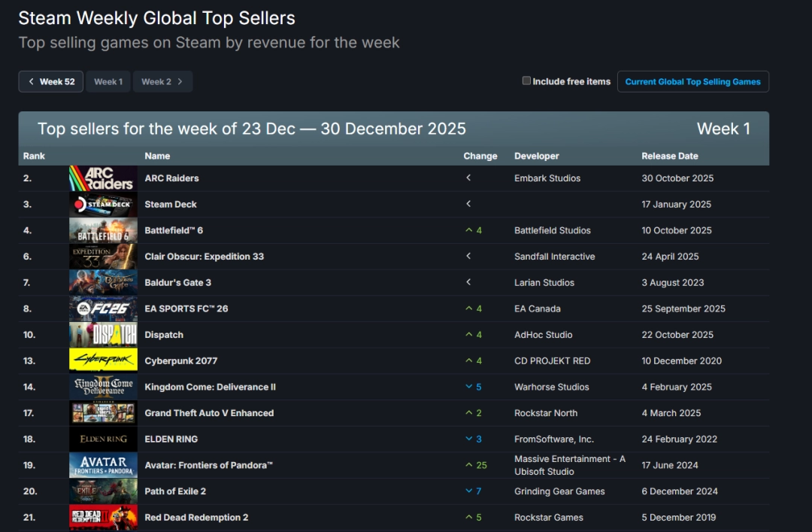Open the EA SPORTS FC 26 artwork

click(x=103, y=309)
